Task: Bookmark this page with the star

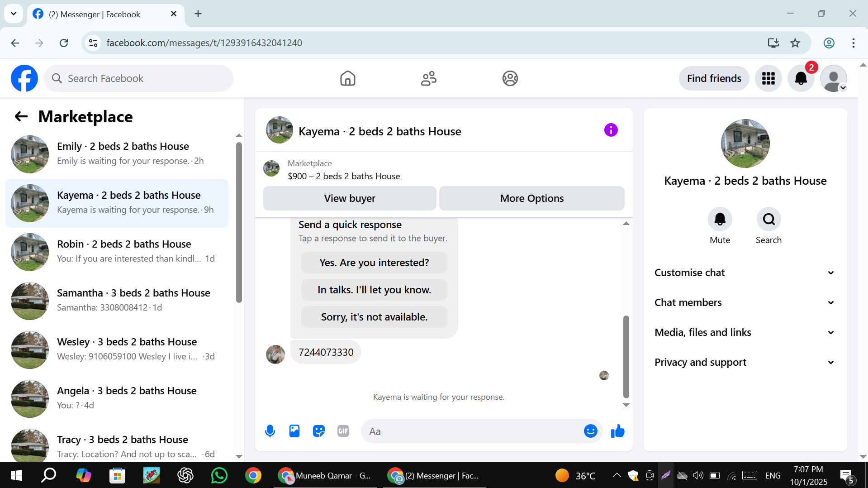Action: coord(795,43)
